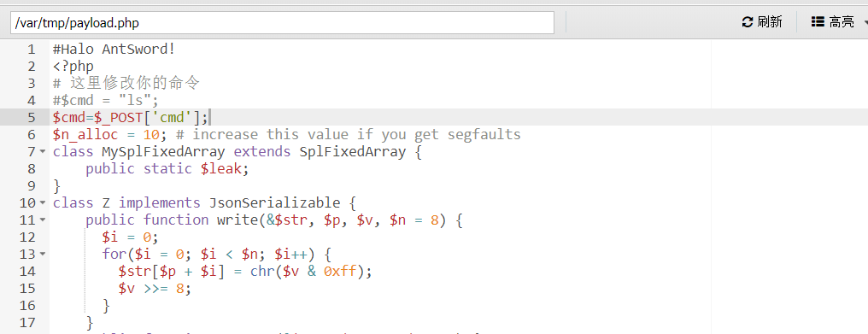868x334 pixels.
Task: Click '$v >>= 8;' on line 15
Action: (x=155, y=289)
